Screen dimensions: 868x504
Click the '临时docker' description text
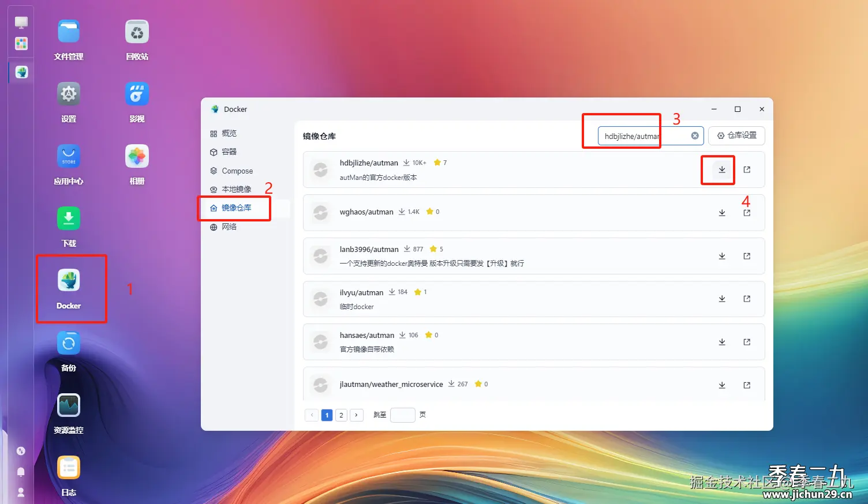[x=357, y=307]
